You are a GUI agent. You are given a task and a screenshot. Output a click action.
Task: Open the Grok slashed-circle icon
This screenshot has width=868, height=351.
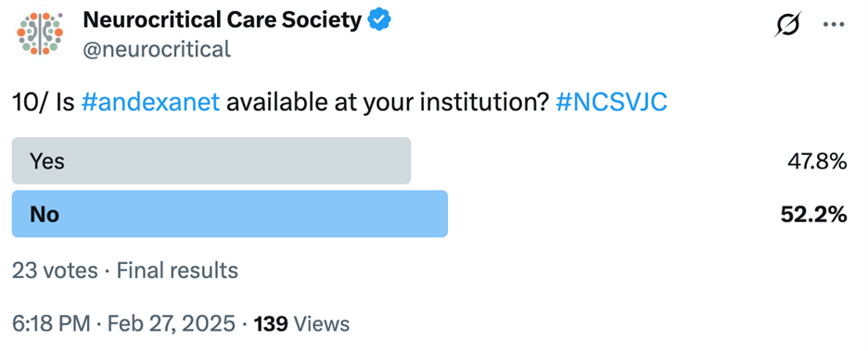(x=787, y=25)
